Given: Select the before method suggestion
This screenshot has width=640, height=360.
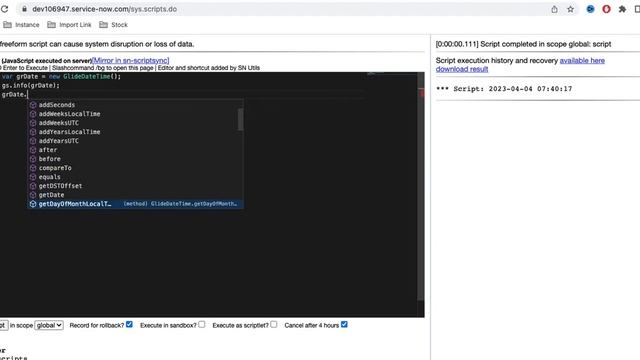Looking at the screenshot, I should [136, 159].
